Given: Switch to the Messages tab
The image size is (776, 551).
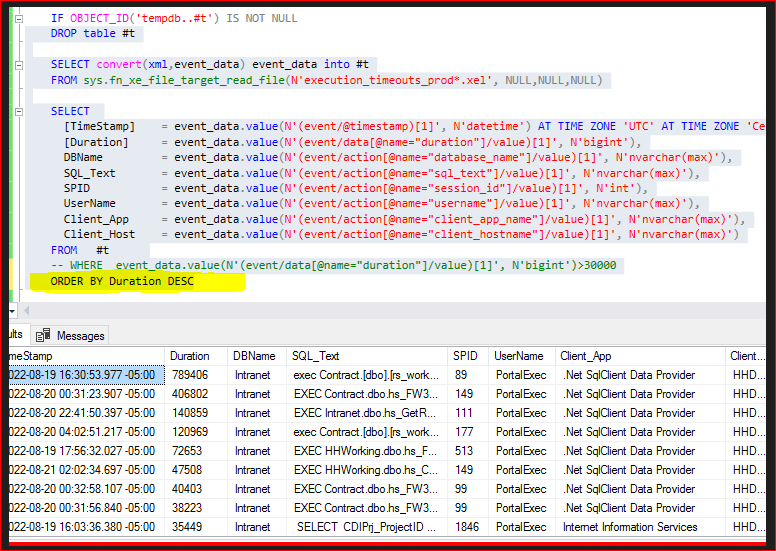Looking at the screenshot, I should [x=80, y=335].
